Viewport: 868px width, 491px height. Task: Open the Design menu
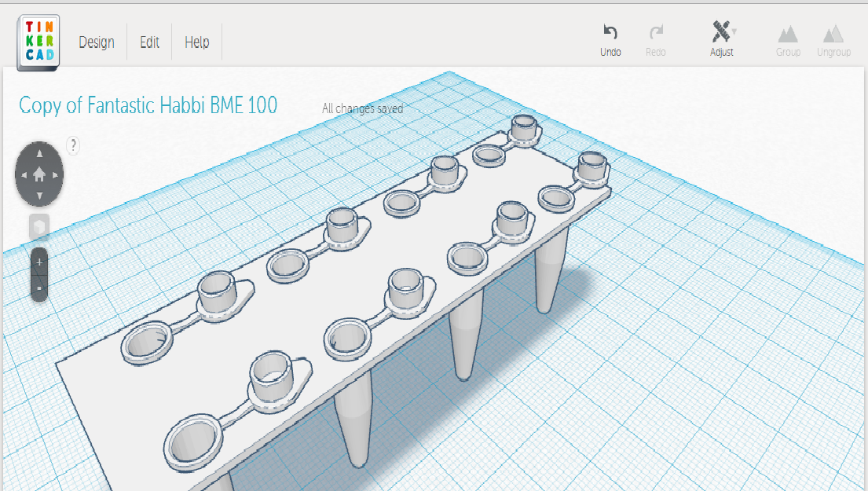[x=97, y=42]
